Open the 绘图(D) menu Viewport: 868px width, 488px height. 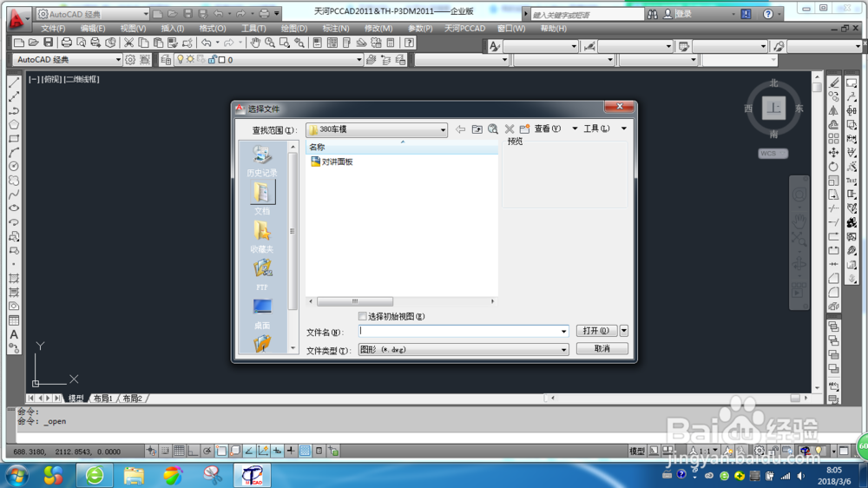[294, 29]
